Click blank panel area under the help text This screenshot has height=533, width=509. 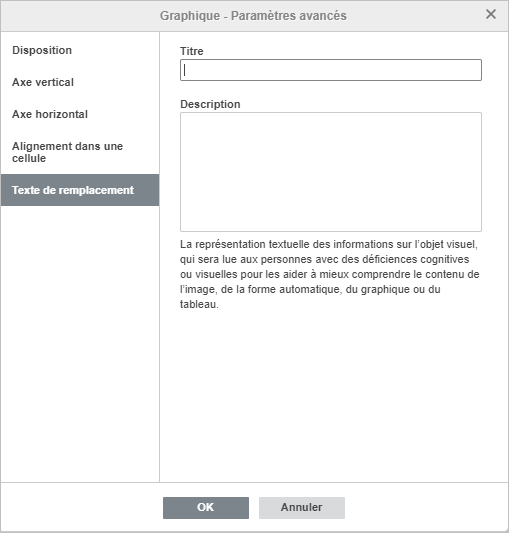pyautogui.click(x=333, y=394)
